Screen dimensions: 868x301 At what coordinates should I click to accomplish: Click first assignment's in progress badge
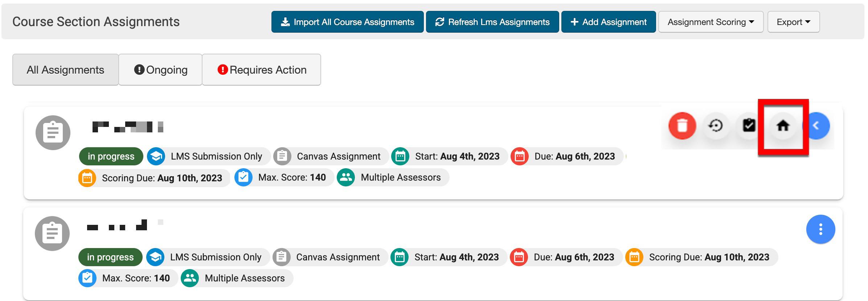(x=111, y=156)
